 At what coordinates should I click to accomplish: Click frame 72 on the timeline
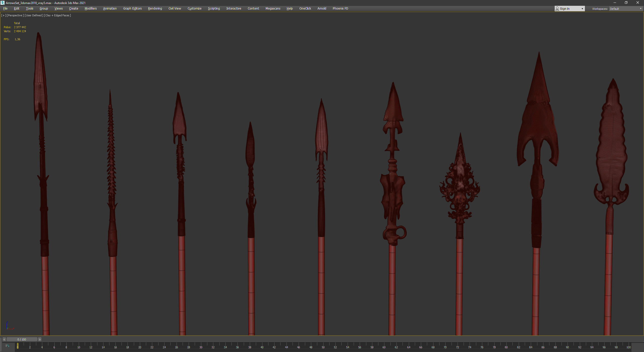[x=457, y=347]
